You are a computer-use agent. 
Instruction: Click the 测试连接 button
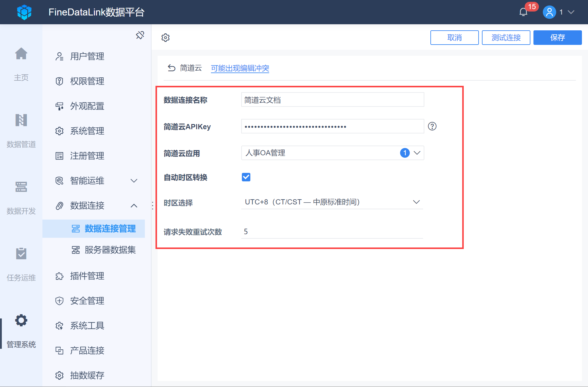pos(506,38)
